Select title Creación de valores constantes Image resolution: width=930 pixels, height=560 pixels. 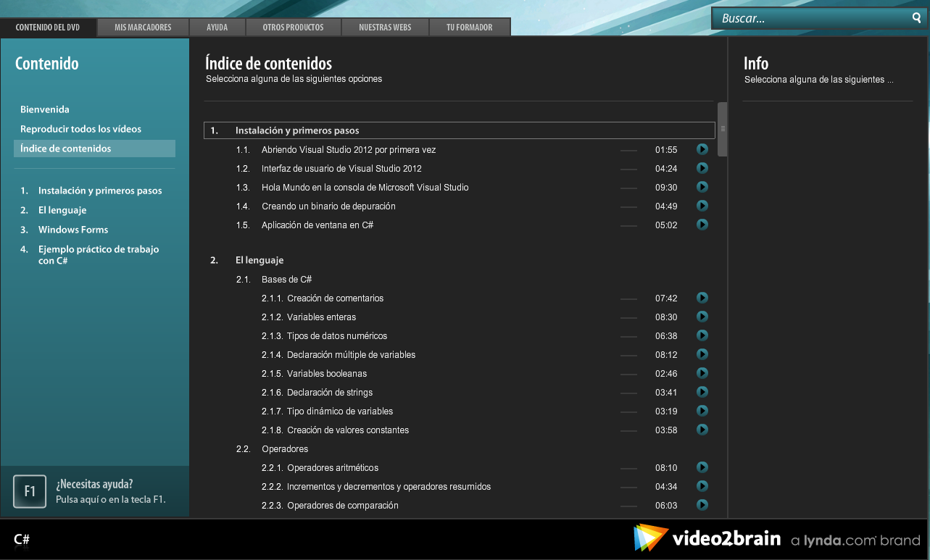[348, 430]
